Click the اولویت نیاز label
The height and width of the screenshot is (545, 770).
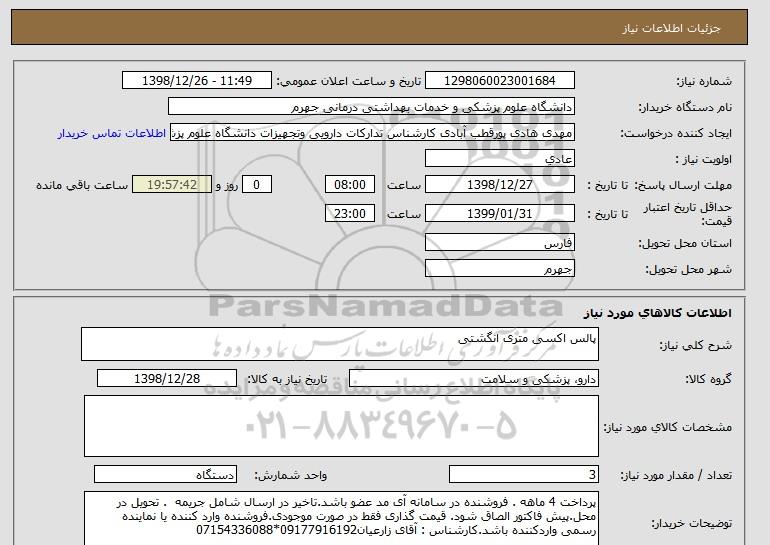click(704, 160)
